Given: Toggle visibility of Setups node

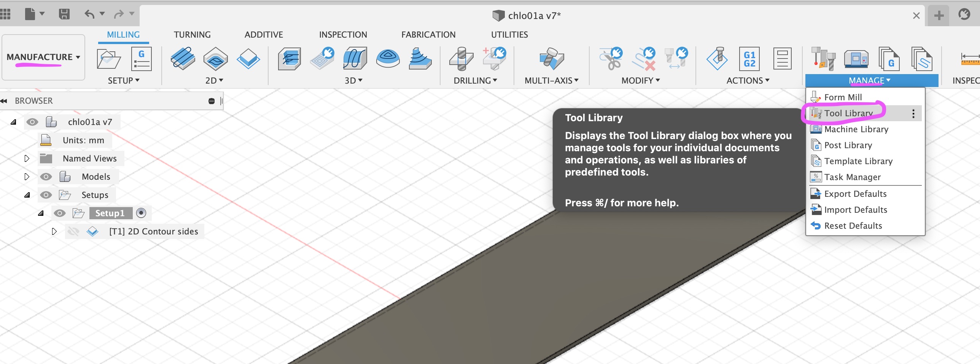Looking at the screenshot, I should click(x=46, y=195).
